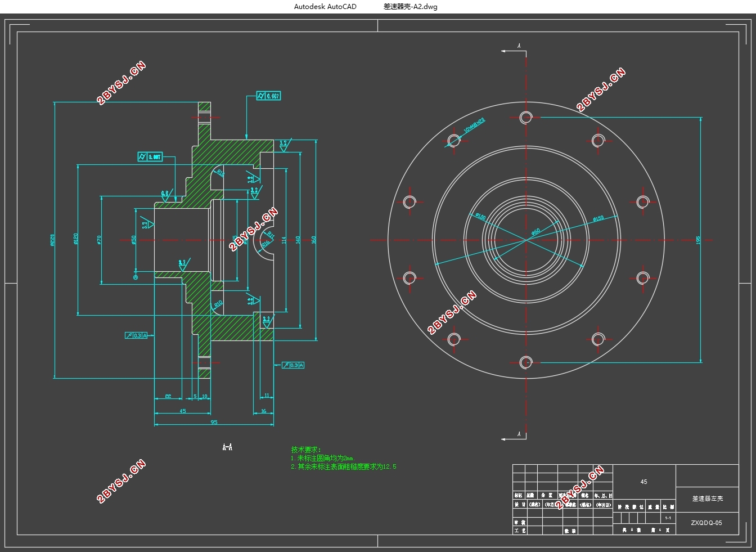Select the R16 radius label
The height and width of the screenshot is (552, 756).
point(265,244)
